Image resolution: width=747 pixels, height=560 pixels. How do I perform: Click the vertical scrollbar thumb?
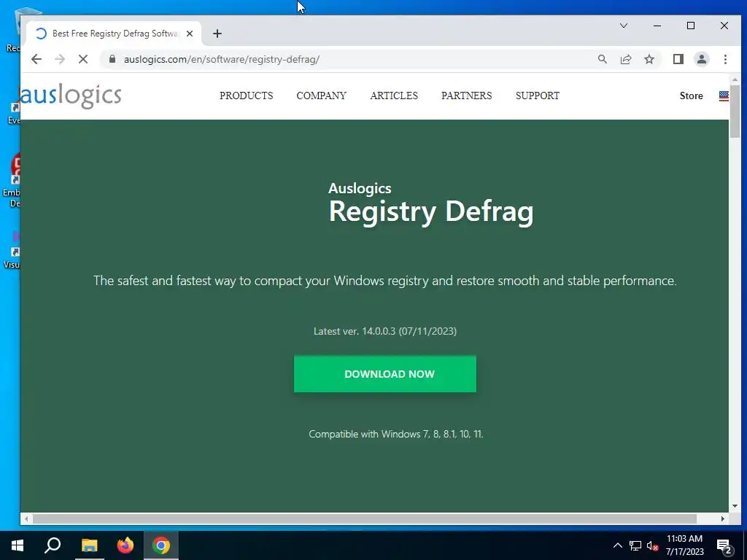pos(735,112)
